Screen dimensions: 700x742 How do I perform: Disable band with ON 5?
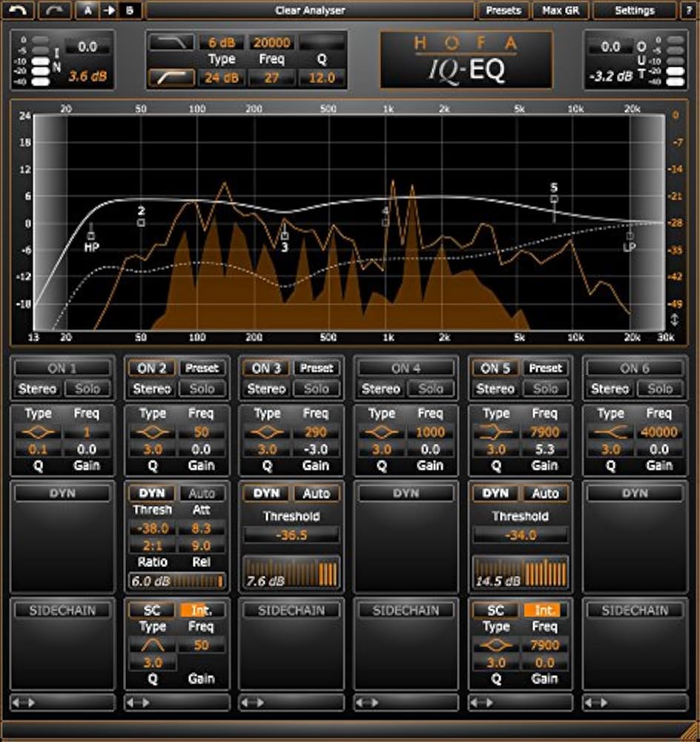coord(495,368)
